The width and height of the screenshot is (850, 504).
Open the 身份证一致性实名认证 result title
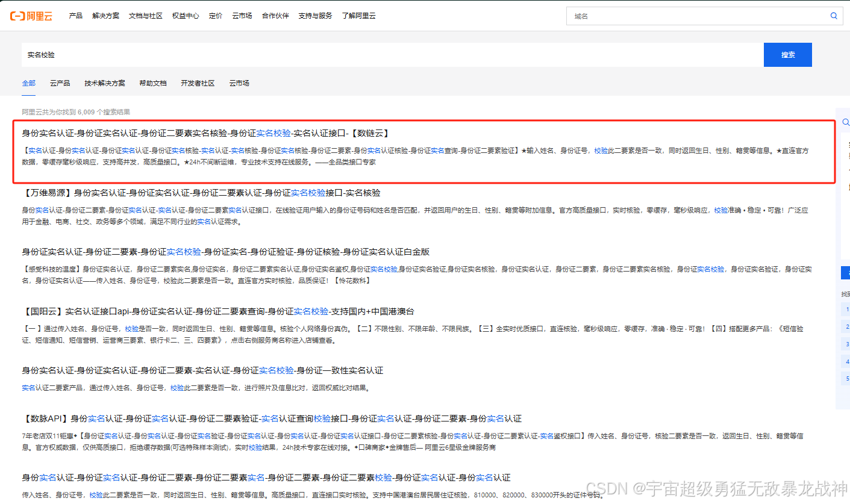[x=202, y=370]
